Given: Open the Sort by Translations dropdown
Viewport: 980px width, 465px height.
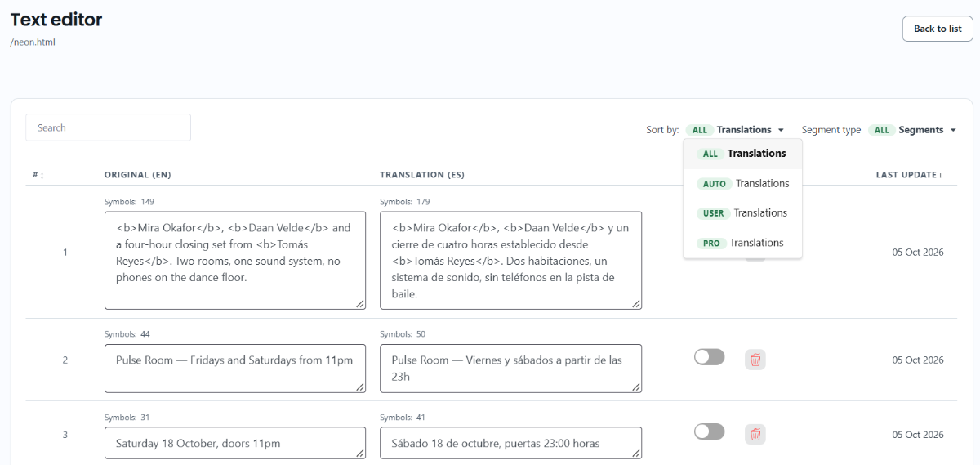Looking at the screenshot, I should [x=736, y=130].
